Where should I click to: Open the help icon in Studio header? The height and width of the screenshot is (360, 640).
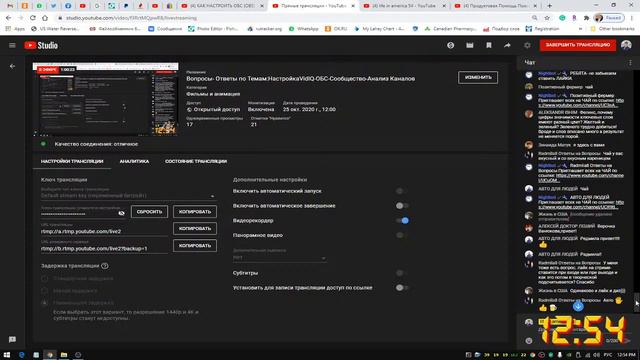[450, 45]
